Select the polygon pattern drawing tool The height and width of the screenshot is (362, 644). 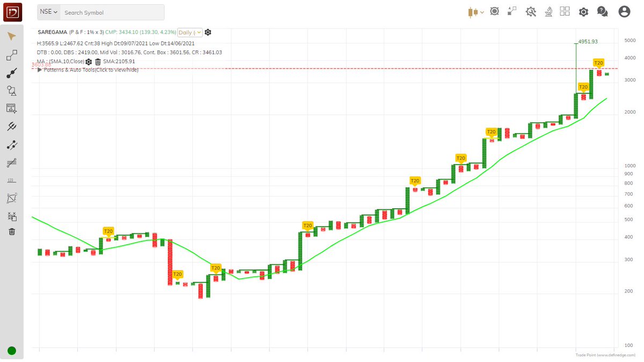coord(12,198)
